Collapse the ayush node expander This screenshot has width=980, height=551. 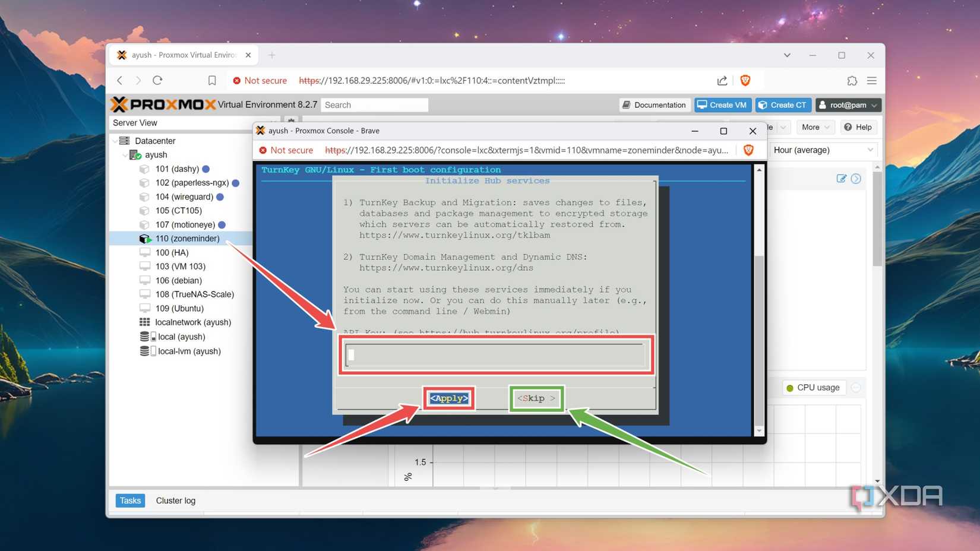pos(125,155)
